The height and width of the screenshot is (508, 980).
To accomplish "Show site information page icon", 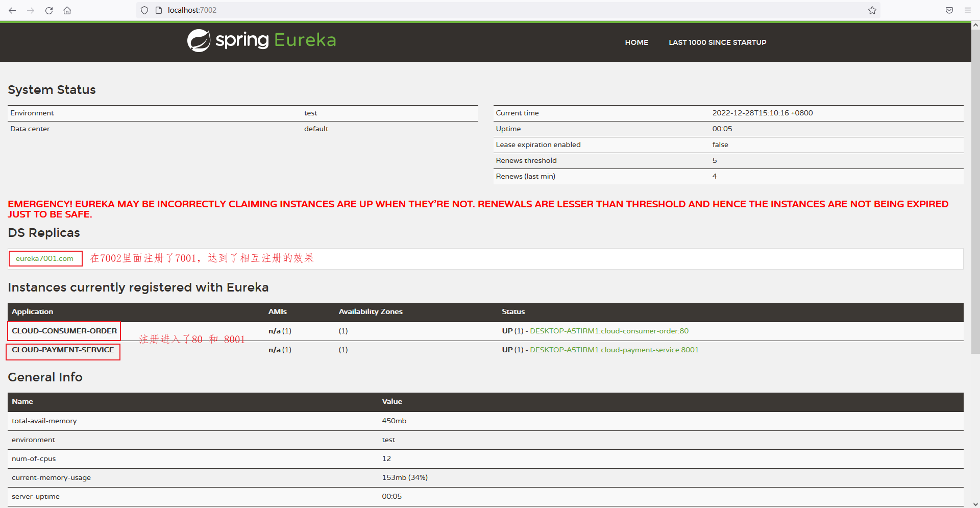I will click(x=158, y=10).
